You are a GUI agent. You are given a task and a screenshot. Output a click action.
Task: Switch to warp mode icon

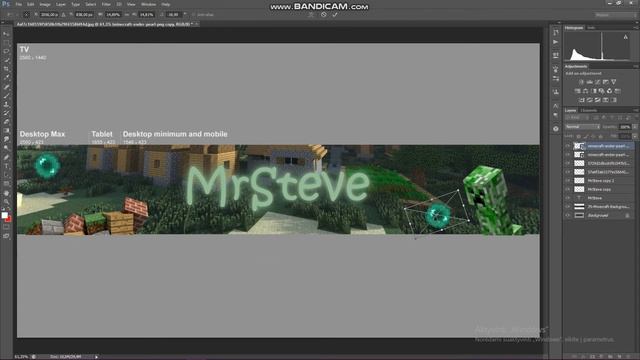(311, 15)
